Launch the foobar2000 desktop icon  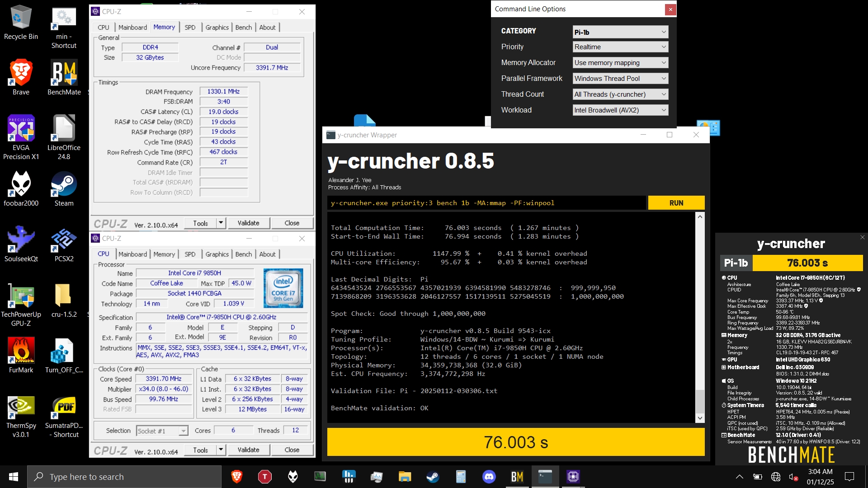click(21, 188)
